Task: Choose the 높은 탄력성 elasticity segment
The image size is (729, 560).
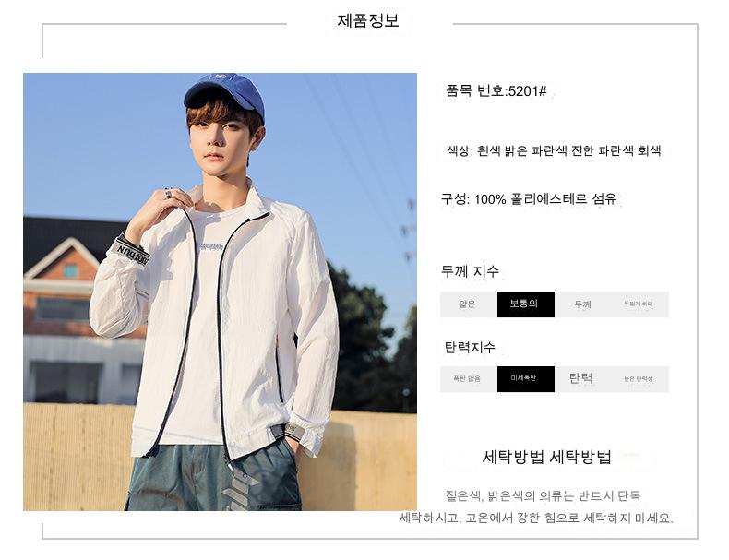Action: pyautogui.click(x=640, y=379)
